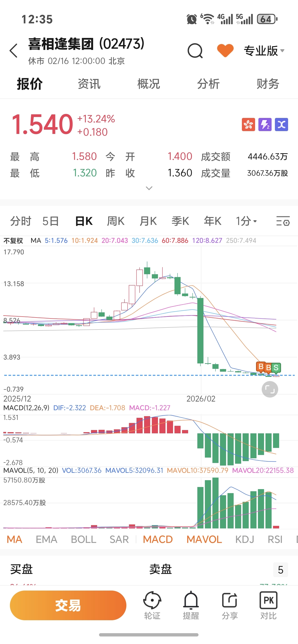Image resolution: width=298 pixels, height=644 pixels.
Task: Tap the green S trade marker
Action: (x=276, y=368)
